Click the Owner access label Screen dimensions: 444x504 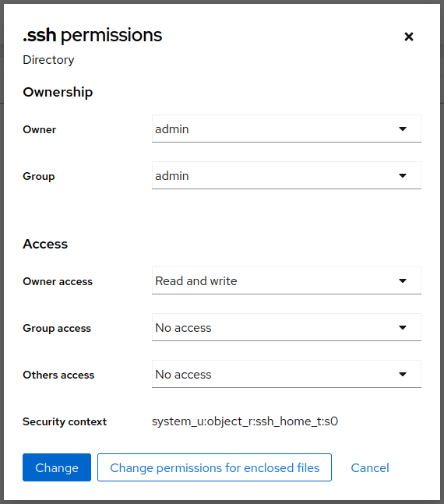[58, 281]
